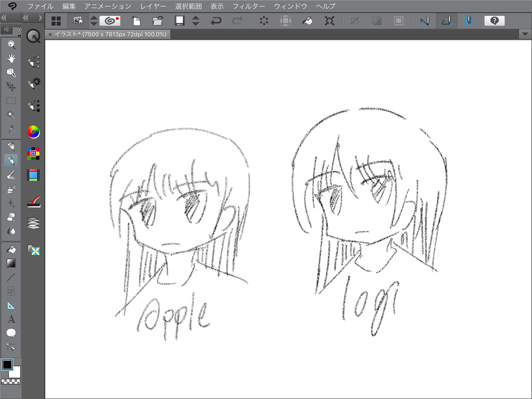This screenshot has width=532, height=399.
Task: Select the Eraser tool
Action: click(x=11, y=217)
